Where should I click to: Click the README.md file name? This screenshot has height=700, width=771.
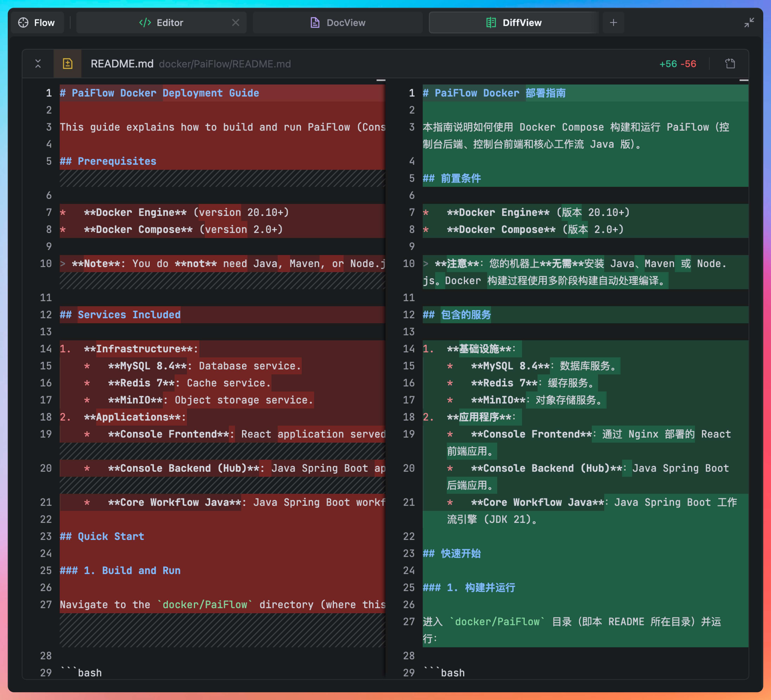pos(122,63)
